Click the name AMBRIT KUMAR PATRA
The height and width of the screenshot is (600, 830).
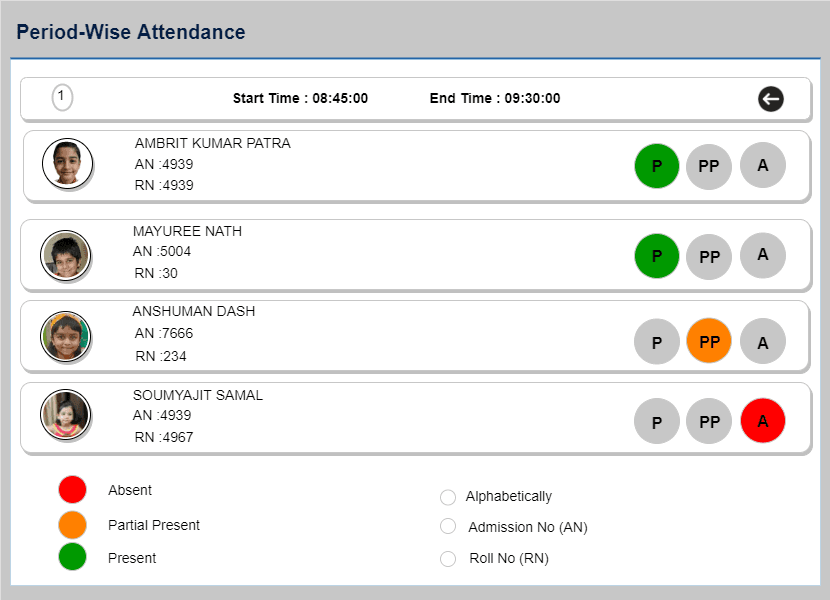click(213, 144)
